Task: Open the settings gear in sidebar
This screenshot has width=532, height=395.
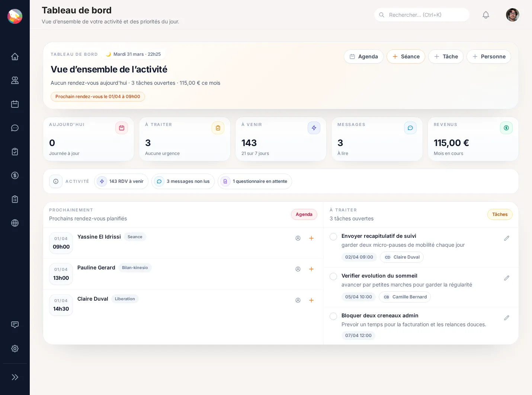Action: pyautogui.click(x=15, y=349)
